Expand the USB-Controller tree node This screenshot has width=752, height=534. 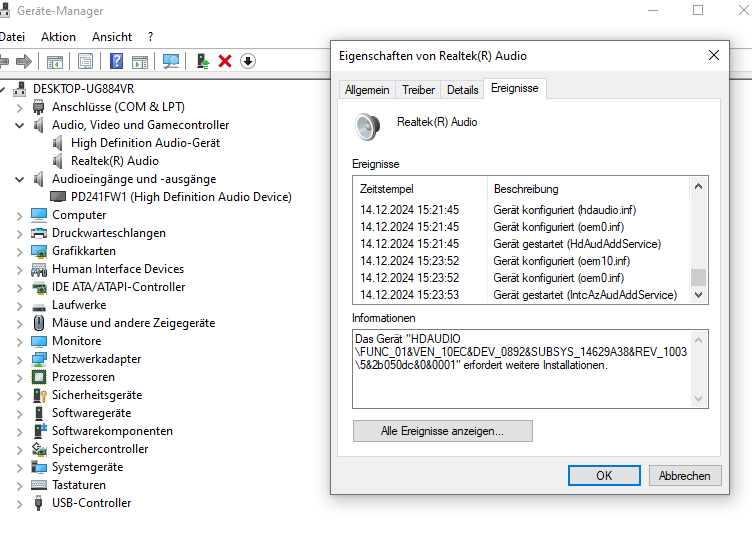pyautogui.click(x=20, y=504)
